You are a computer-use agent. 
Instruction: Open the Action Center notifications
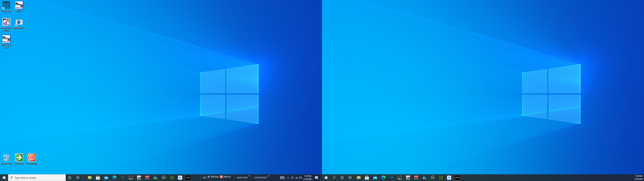pos(316,177)
